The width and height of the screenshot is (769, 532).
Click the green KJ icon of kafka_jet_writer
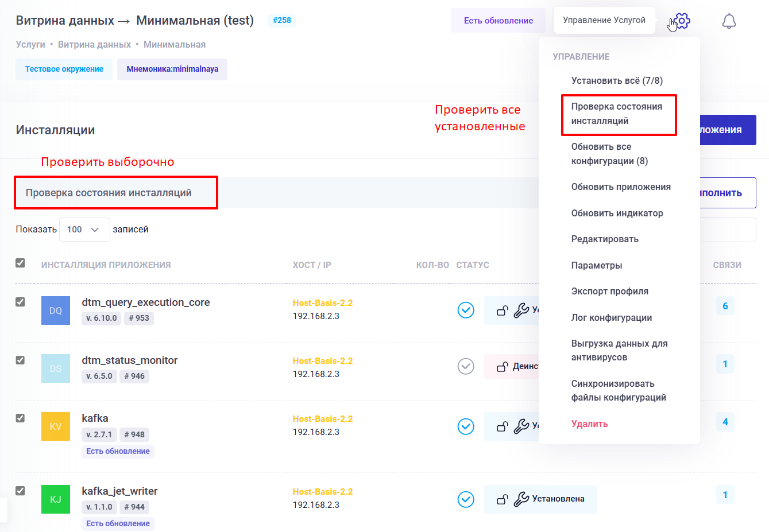click(55, 499)
